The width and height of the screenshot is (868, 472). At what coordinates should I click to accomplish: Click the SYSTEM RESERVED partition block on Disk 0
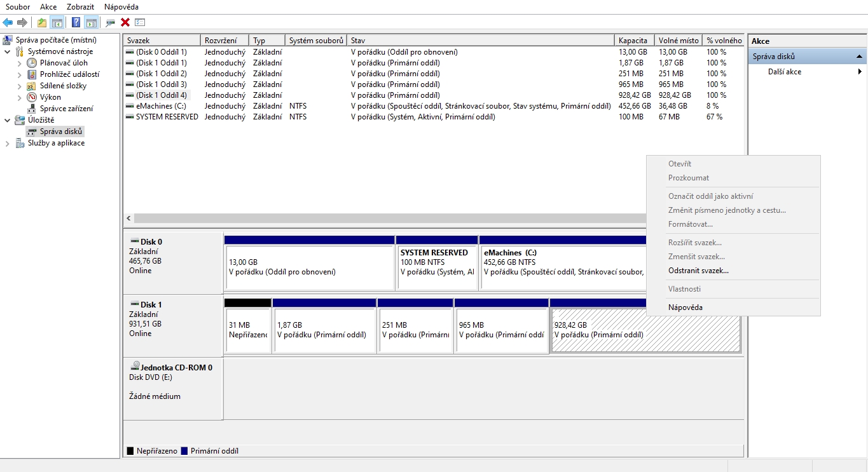tap(436, 262)
